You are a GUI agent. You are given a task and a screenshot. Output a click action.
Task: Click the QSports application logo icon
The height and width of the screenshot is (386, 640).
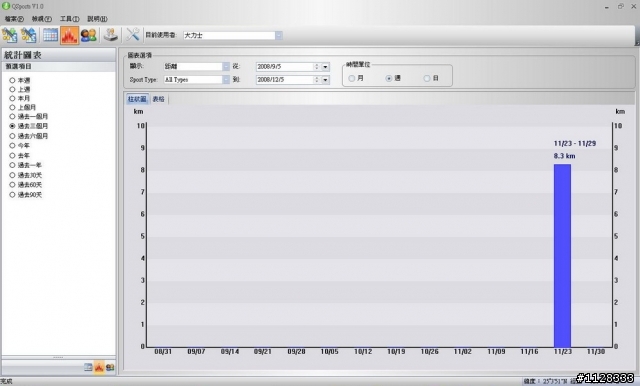coord(6,6)
